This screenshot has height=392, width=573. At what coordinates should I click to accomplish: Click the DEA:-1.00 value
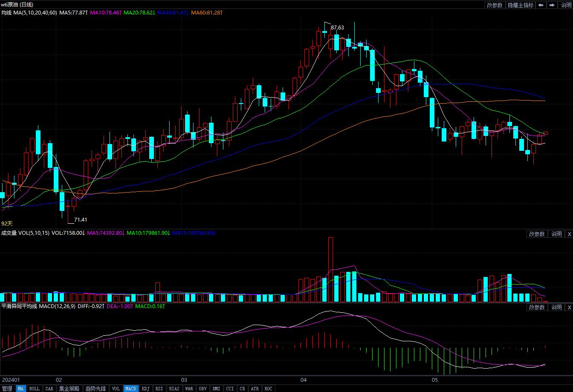pos(120,306)
